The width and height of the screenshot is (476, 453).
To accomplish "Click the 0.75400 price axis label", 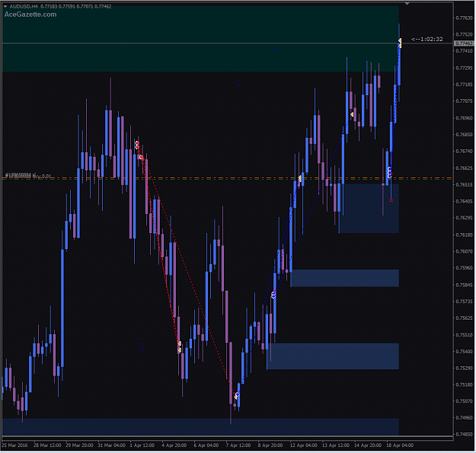I will coord(464,351).
